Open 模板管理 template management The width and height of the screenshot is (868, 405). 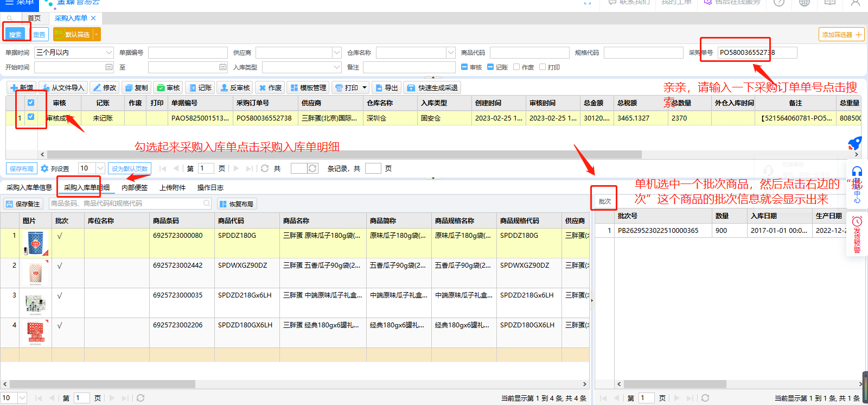308,88
